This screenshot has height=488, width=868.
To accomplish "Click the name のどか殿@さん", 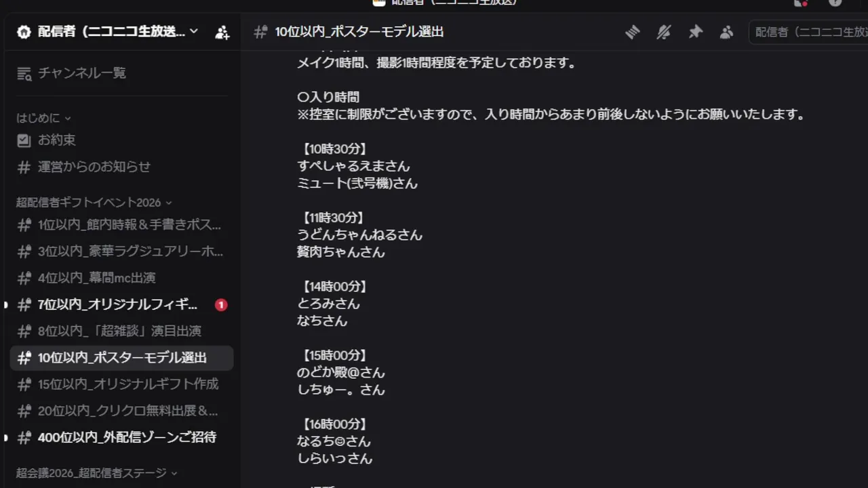I will (341, 372).
